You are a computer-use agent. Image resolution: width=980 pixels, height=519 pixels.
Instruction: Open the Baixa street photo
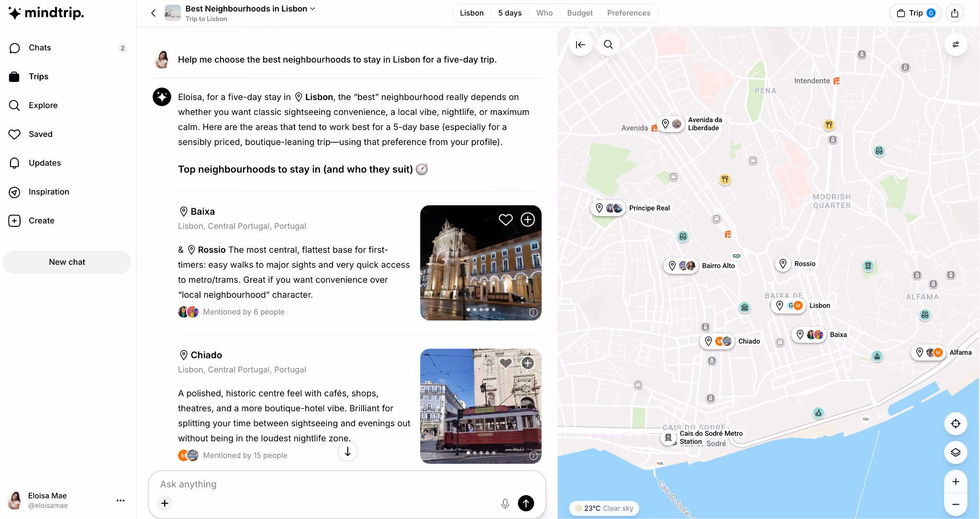481,263
